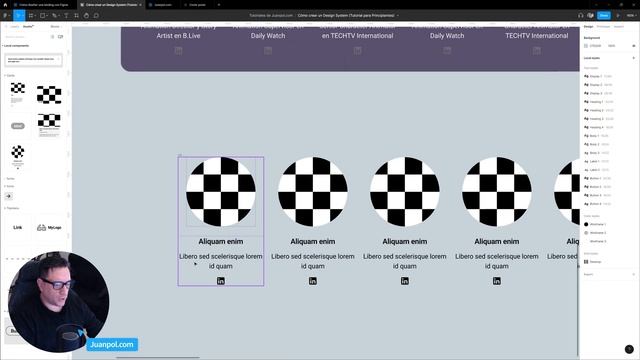Click the Wireframe 2 color style swatch
Image resolution: width=640 pixels, height=360 pixels.
click(586, 233)
